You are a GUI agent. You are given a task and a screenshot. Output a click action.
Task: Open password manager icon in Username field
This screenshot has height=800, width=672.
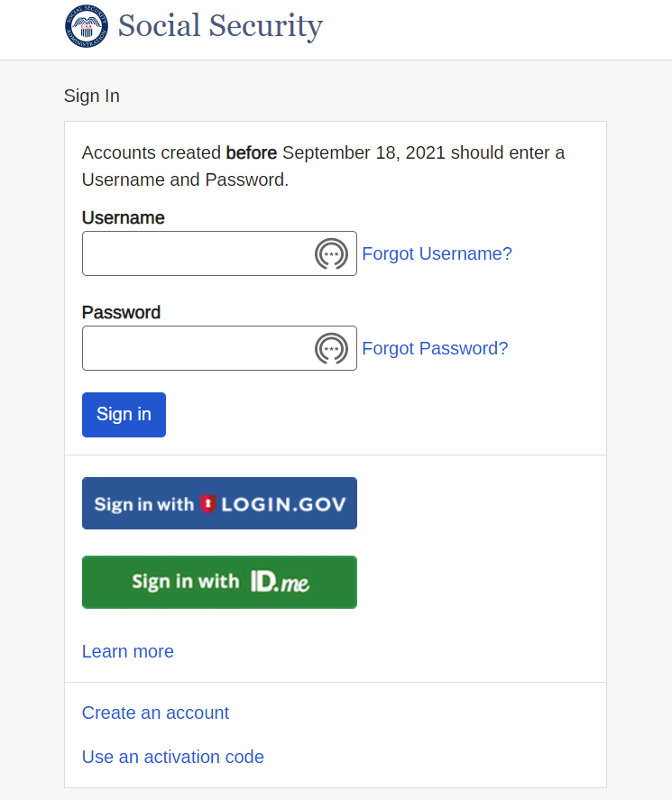(331, 253)
